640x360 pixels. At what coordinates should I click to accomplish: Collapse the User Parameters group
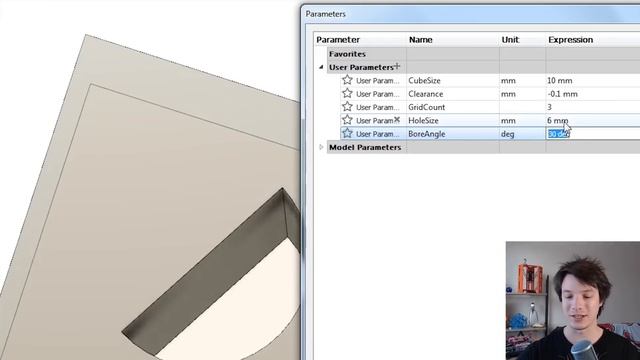point(321,67)
